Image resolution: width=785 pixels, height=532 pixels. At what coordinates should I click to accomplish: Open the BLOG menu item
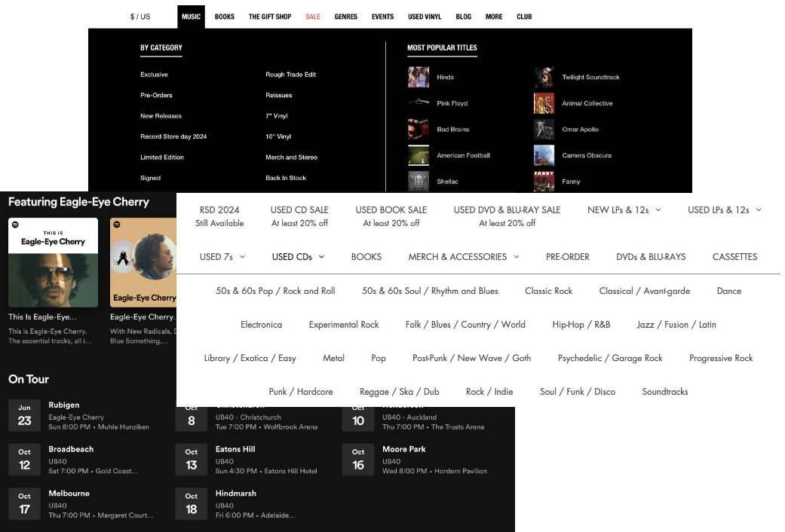pyautogui.click(x=464, y=17)
